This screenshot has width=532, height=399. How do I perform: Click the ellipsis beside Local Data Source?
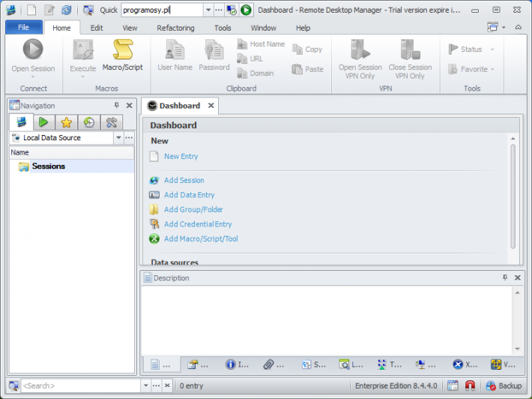(x=129, y=138)
